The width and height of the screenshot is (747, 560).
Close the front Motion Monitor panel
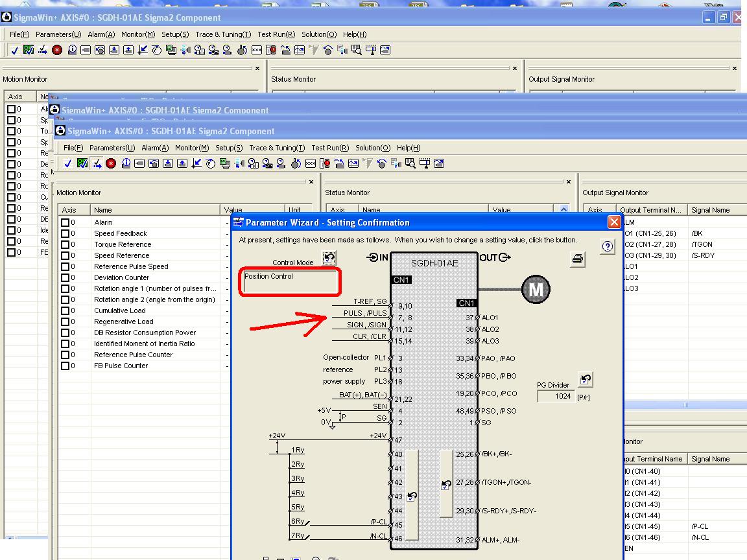(311, 181)
